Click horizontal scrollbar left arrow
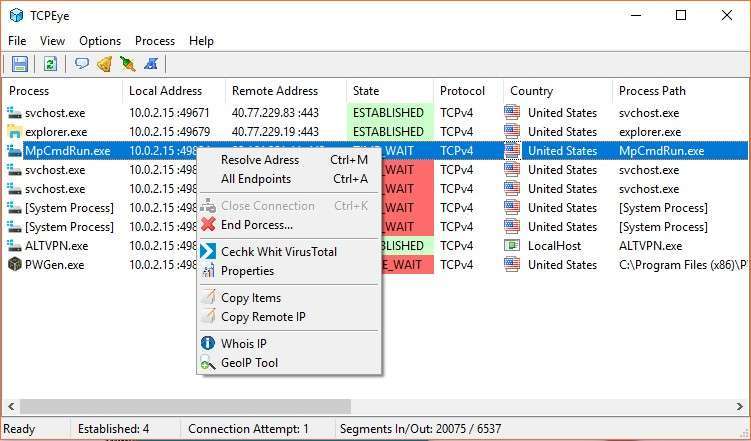 tap(11, 407)
